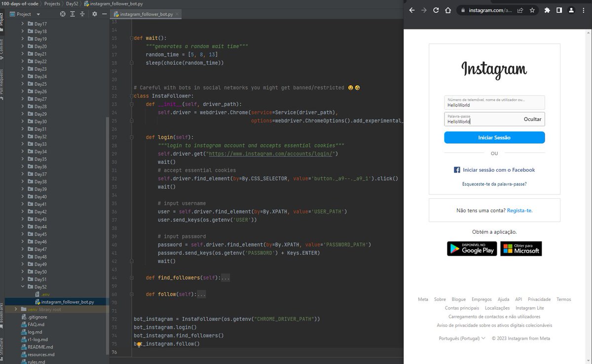
Task: Select .env file in Day52
Action: pos(42,294)
